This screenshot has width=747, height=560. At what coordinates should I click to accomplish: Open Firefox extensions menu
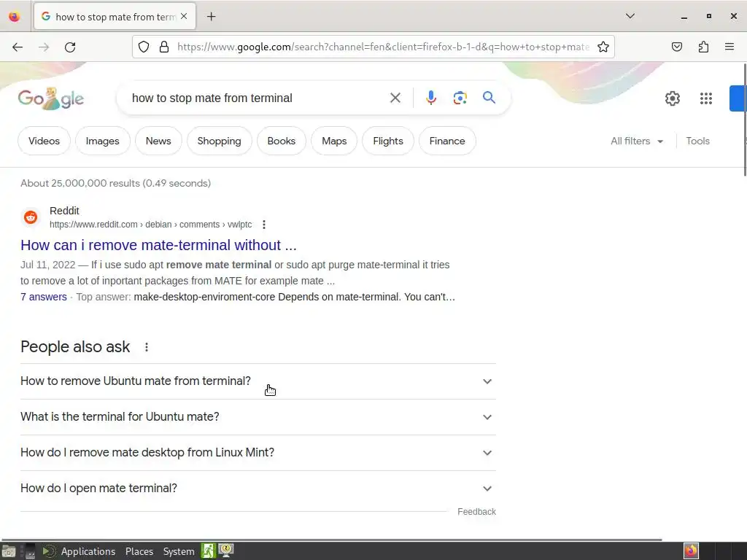click(704, 47)
